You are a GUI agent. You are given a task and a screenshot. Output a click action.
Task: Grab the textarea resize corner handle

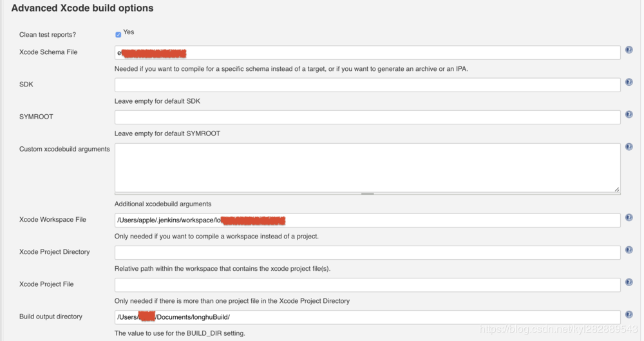click(617, 190)
